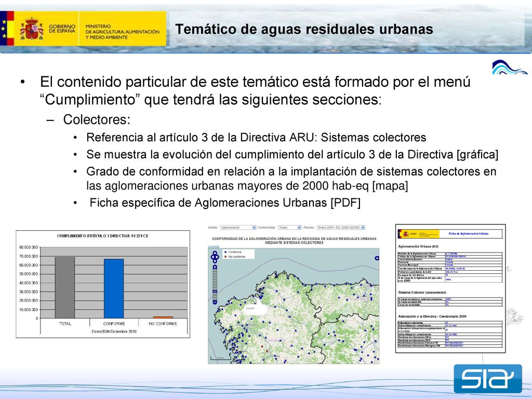Pan the map right with the arrow control
Viewport: 532px width, 399px height.
coord(218,257)
